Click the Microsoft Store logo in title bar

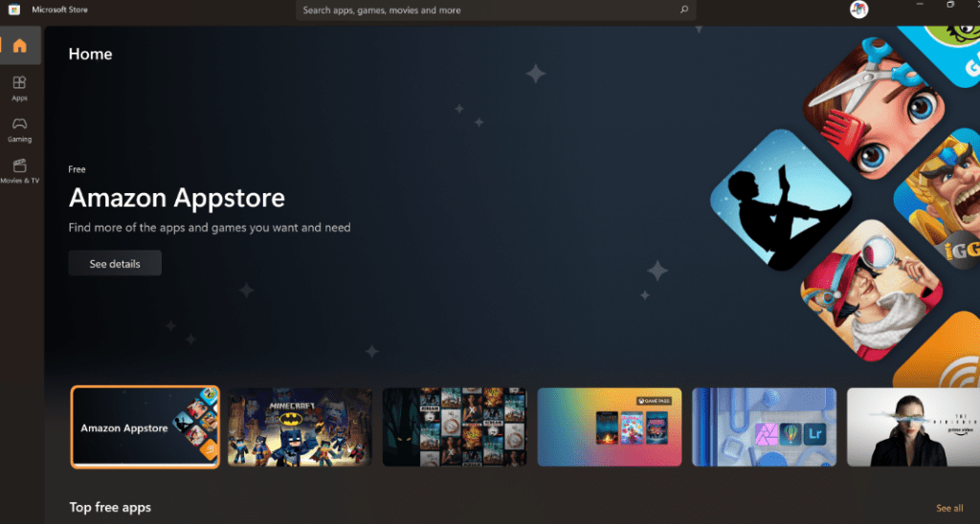15,10
